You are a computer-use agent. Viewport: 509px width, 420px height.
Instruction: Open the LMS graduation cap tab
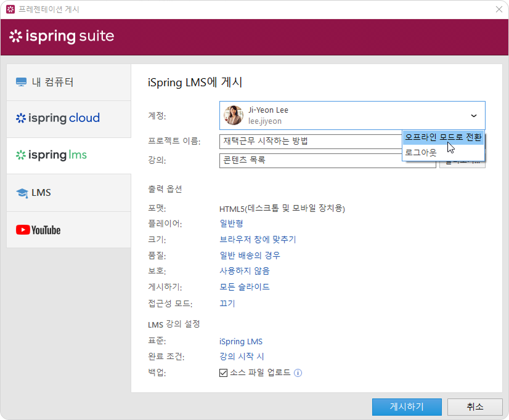(68, 193)
